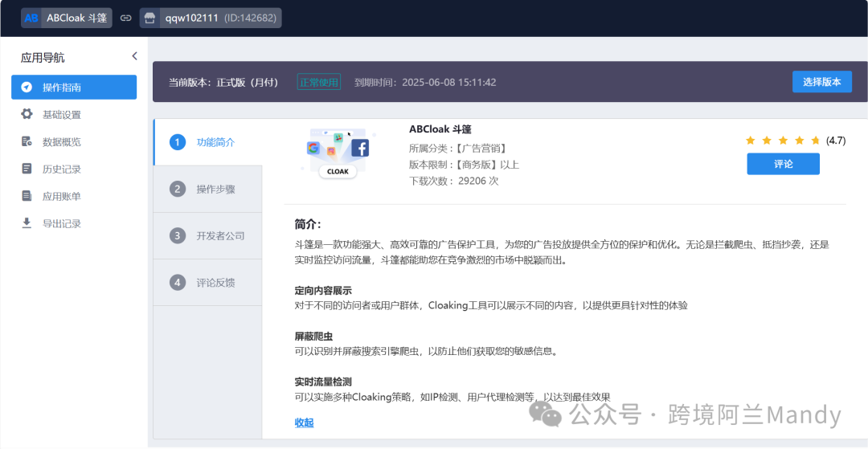Click the store icon beside qqw102111
Viewport: 868px width, 449px height.
tap(149, 18)
